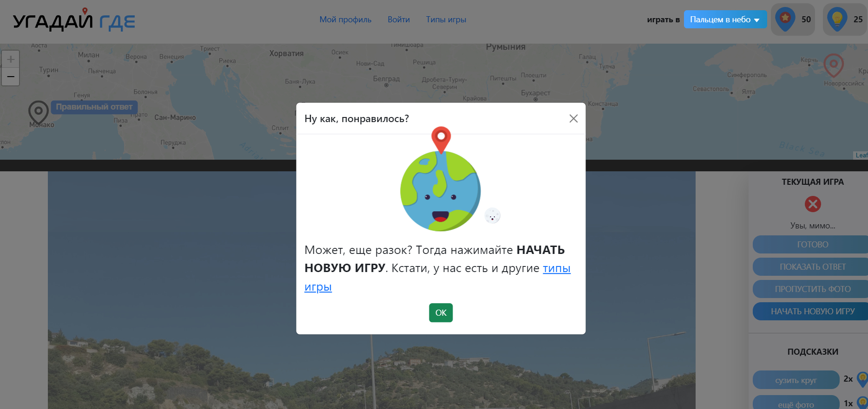Click the Хорватия label on the map

point(286,53)
